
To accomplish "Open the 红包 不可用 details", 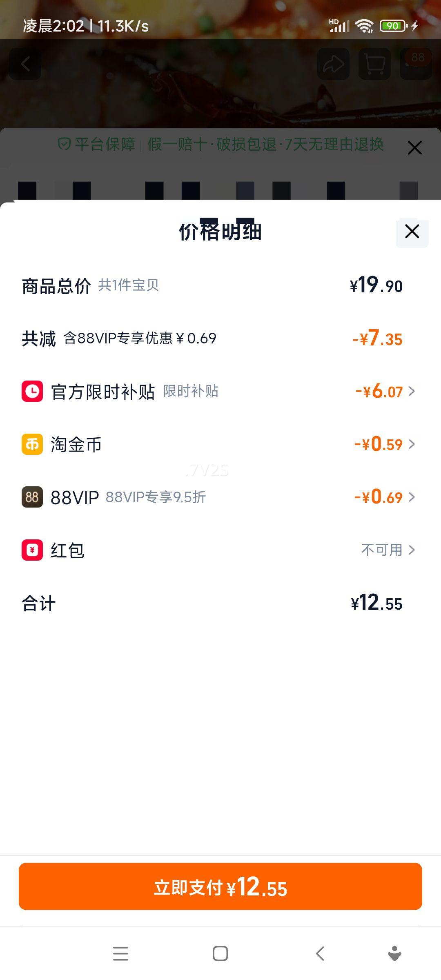I will pyautogui.click(x=388, y=550).
